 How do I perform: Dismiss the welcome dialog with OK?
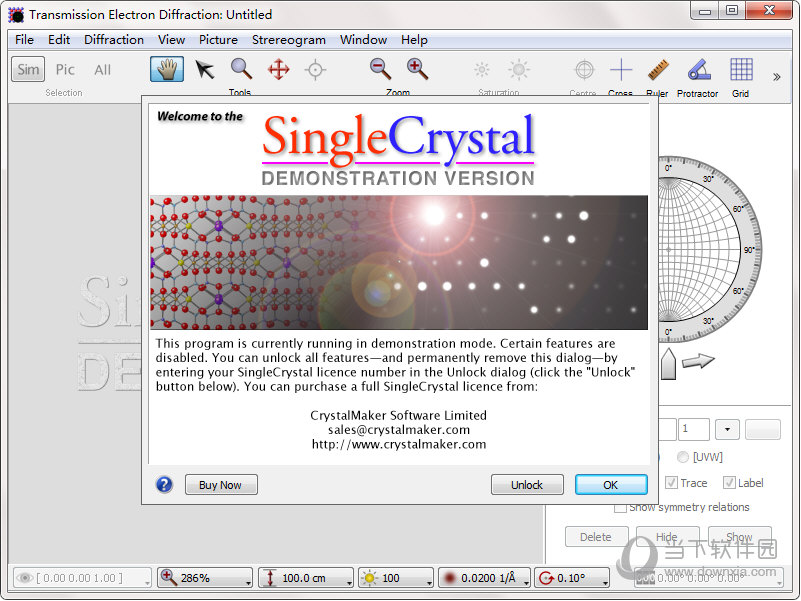point(611,484)
